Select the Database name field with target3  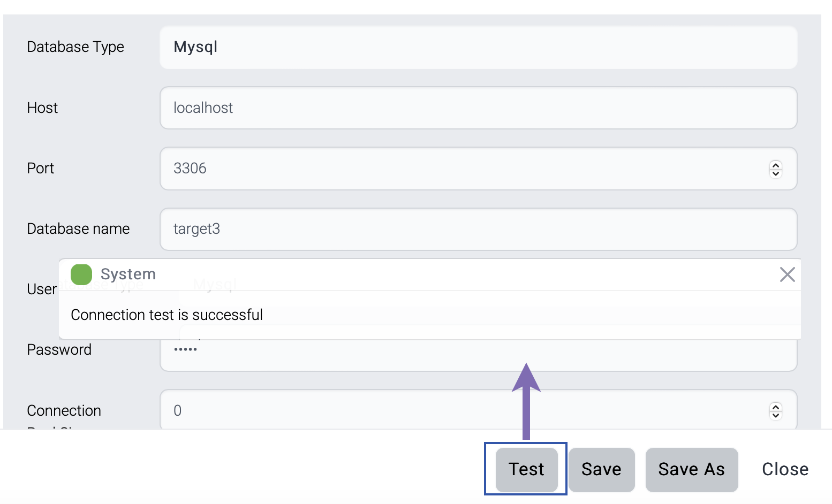pos(478,229)
